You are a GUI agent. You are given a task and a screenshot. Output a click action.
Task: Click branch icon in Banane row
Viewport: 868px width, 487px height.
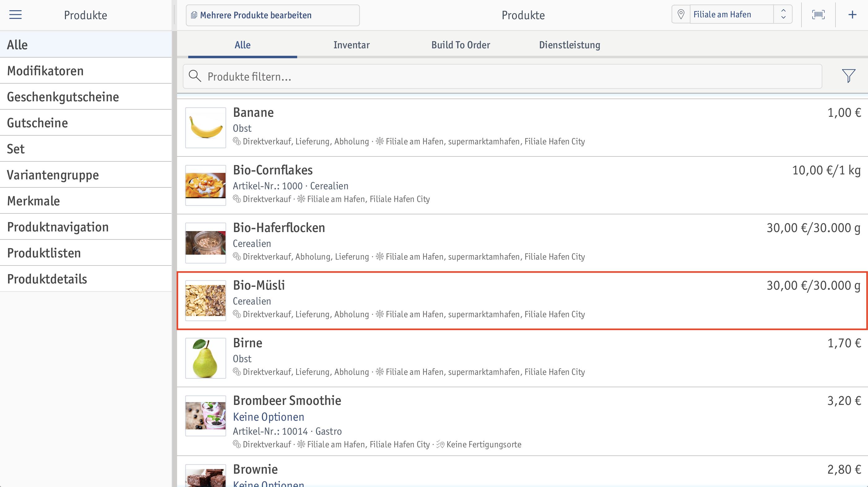pos(380,141)
